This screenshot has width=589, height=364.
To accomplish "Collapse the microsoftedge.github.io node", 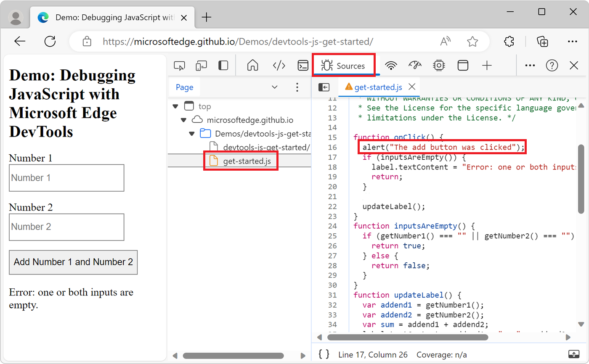I will [183, 119].
